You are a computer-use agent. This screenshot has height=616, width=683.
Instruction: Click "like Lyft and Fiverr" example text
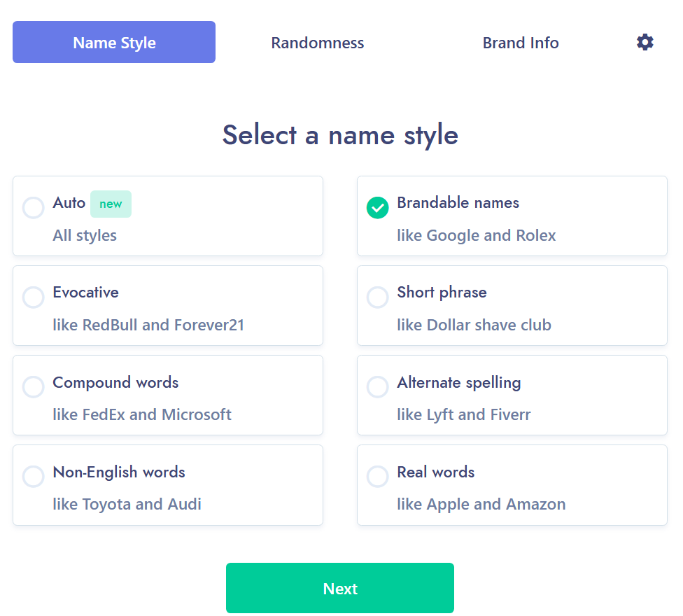[463, 414]
